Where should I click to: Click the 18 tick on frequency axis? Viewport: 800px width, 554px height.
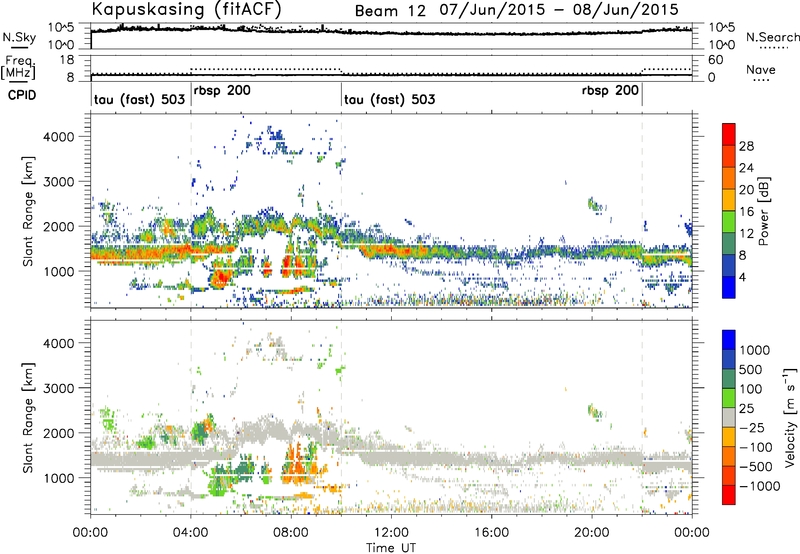tap(67, 60)
